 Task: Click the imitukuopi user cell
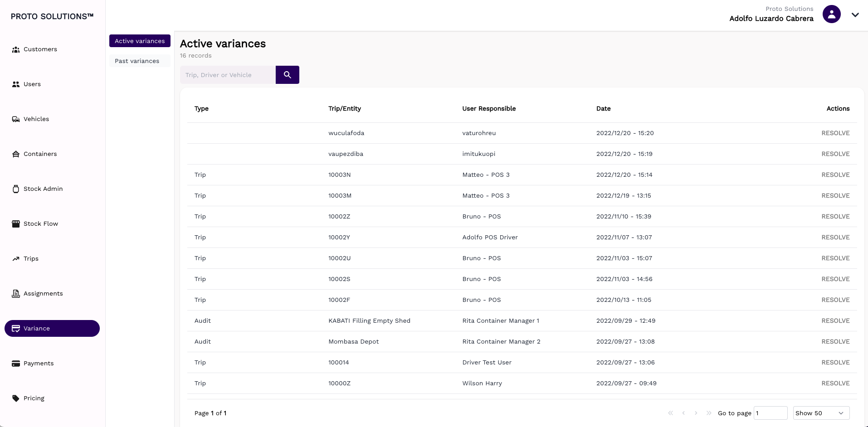coord(479,154)
